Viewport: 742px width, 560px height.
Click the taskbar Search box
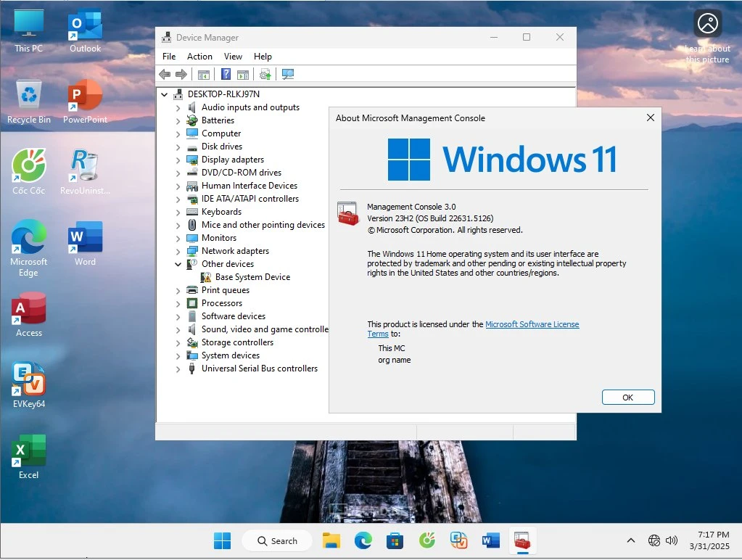click(277, 540)
